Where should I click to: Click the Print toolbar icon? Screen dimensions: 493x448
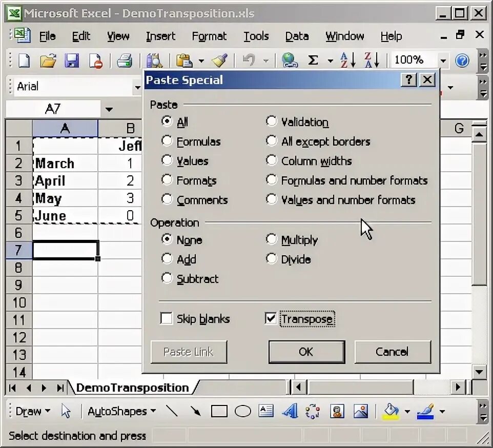[x=125, y=60]
